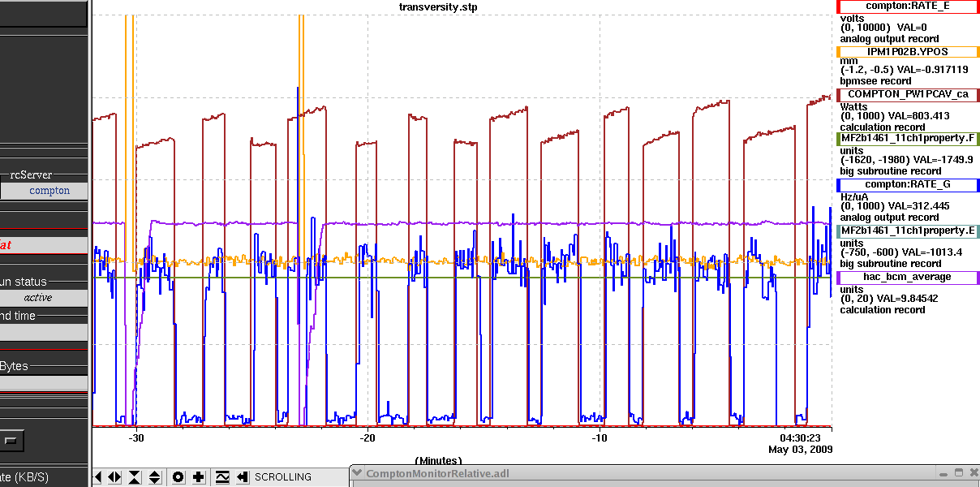The image size is (980, 487).
Task: Click the active run status field
Action: [x=44, y=298]
